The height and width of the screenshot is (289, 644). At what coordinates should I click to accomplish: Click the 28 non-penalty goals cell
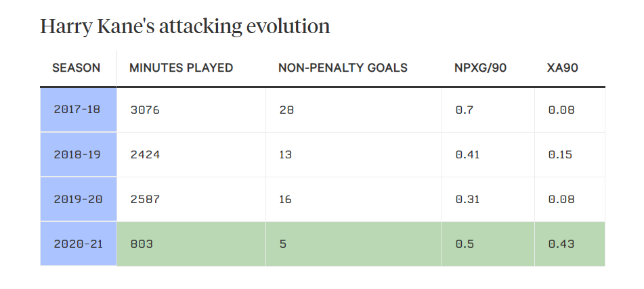[286, 109]
